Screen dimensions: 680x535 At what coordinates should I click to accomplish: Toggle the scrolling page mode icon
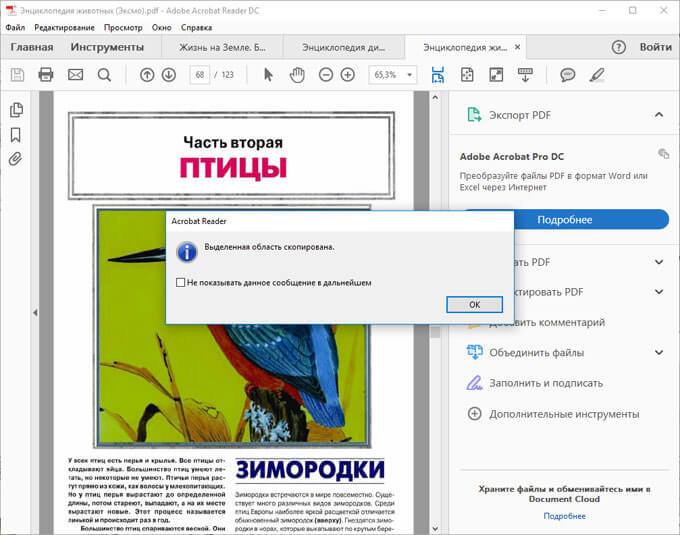[x=438, y=75]
